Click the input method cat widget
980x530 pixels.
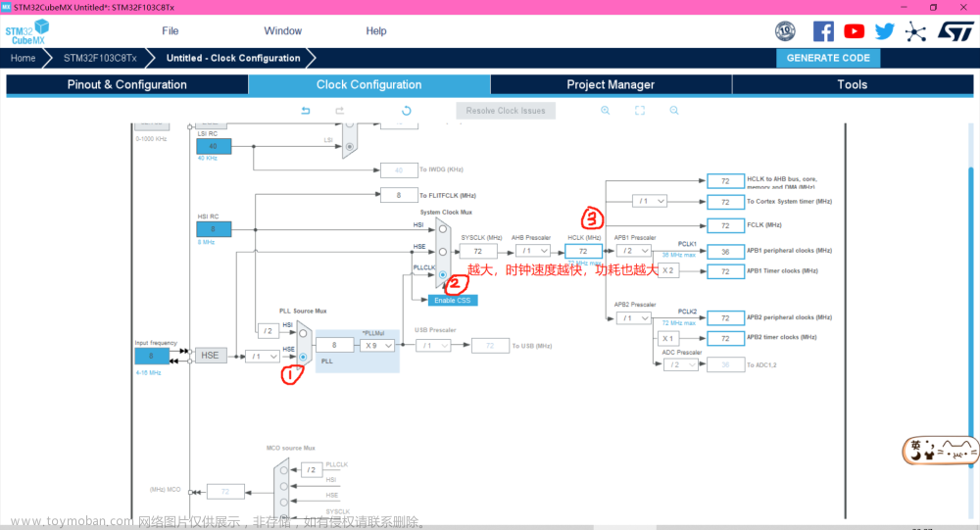[939, 451]
